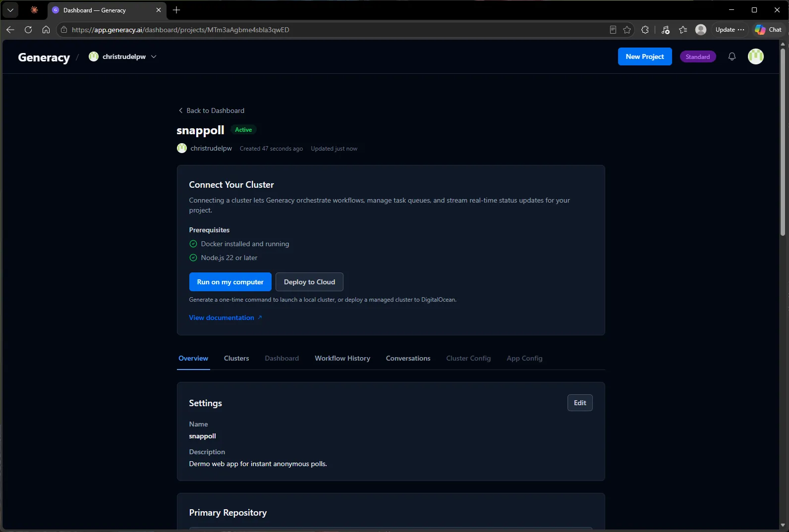Open View documentation link
This screenshot has height=532, width=789.
click(x=225, y=318)
